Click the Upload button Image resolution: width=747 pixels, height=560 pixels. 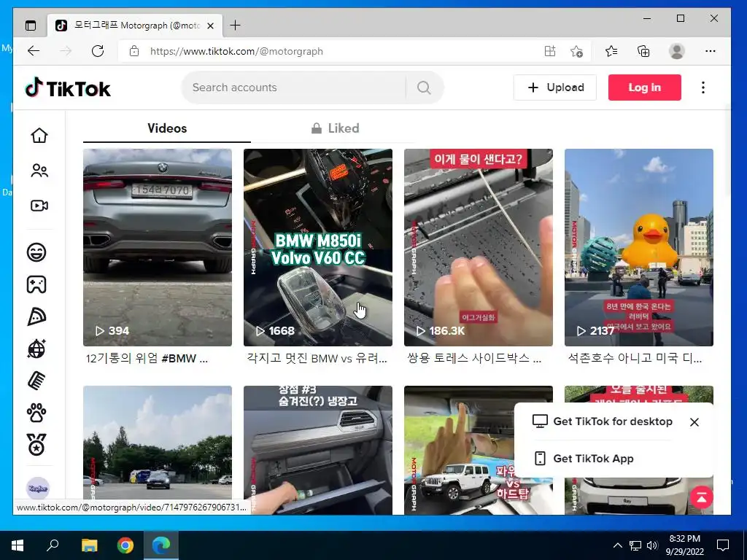[555, 87]
